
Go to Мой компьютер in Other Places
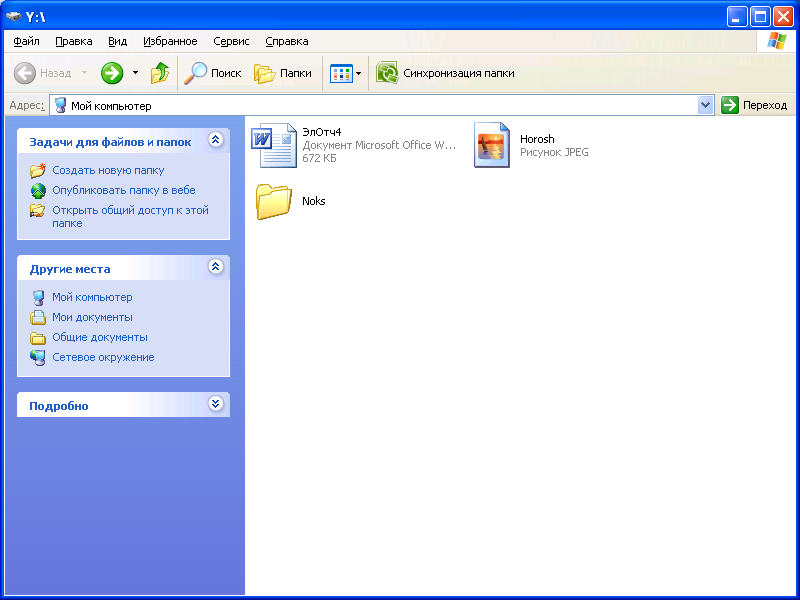click(92, 297)
